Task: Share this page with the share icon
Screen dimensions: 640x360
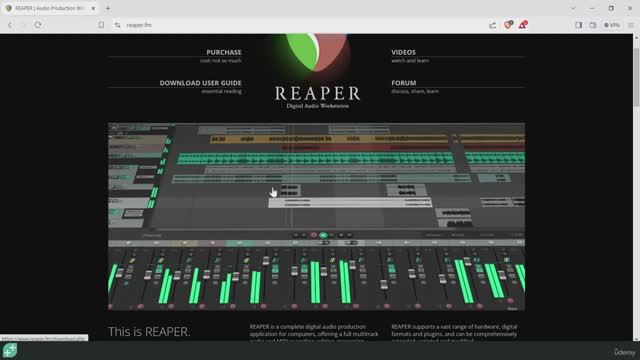Action: [x=493, y=25]
